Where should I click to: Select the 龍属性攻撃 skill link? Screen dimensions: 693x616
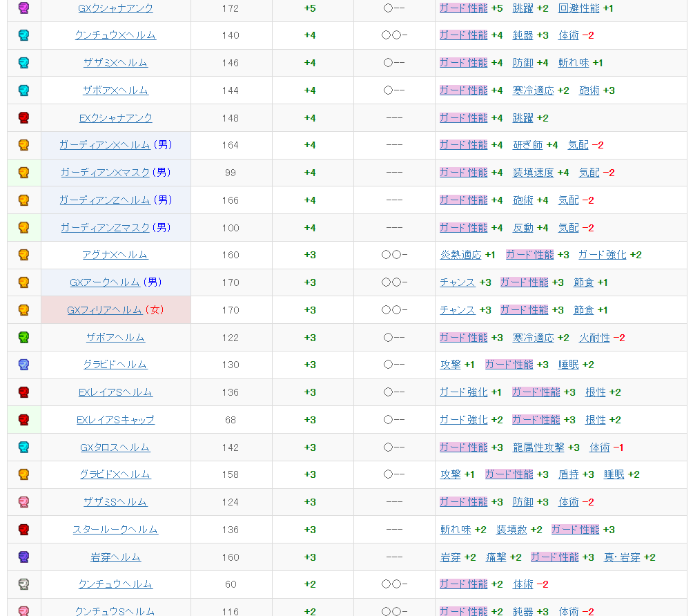point(538,447)
